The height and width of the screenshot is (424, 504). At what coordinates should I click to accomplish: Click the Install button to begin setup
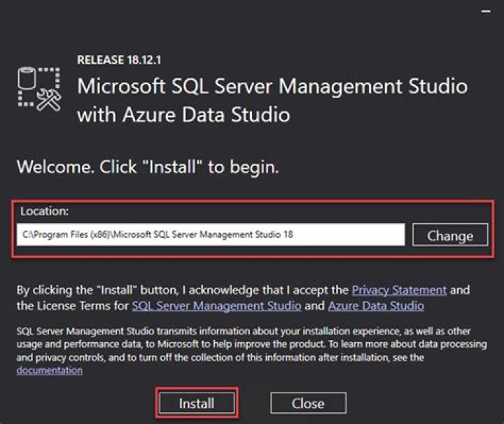(x=197, y=404)
